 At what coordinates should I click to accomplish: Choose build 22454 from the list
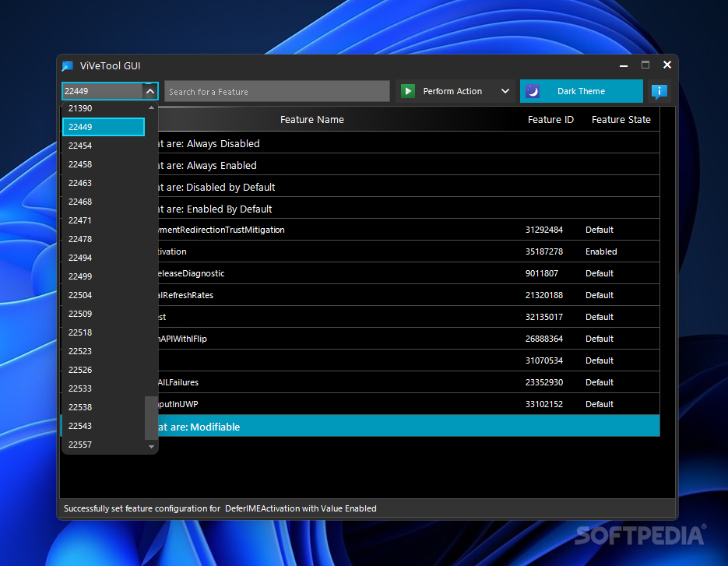coord(104,146)
